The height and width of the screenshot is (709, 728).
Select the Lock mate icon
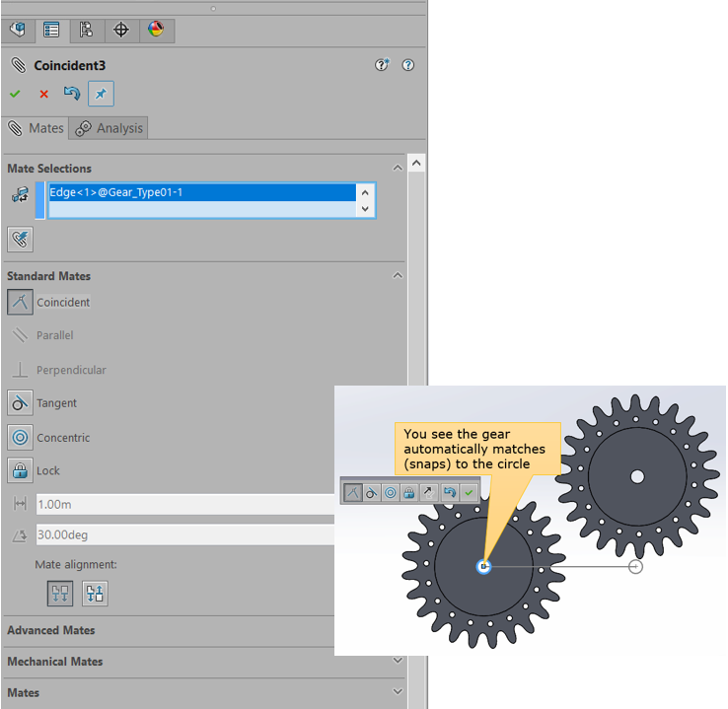(20, 470)
